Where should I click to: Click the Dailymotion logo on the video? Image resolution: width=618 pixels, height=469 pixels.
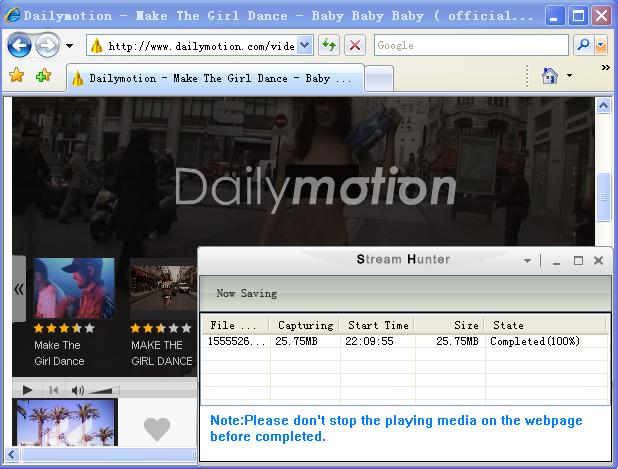315,188
